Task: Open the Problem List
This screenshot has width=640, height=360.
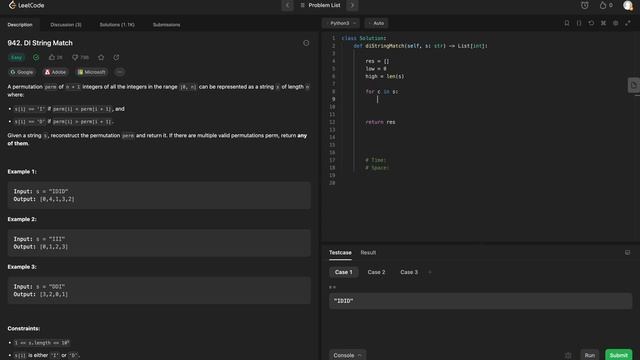Action: tap(320, 5)
